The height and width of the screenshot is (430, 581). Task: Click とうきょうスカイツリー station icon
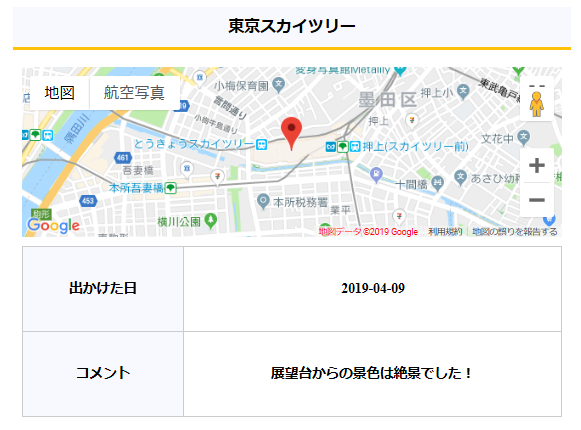point(262,144)
